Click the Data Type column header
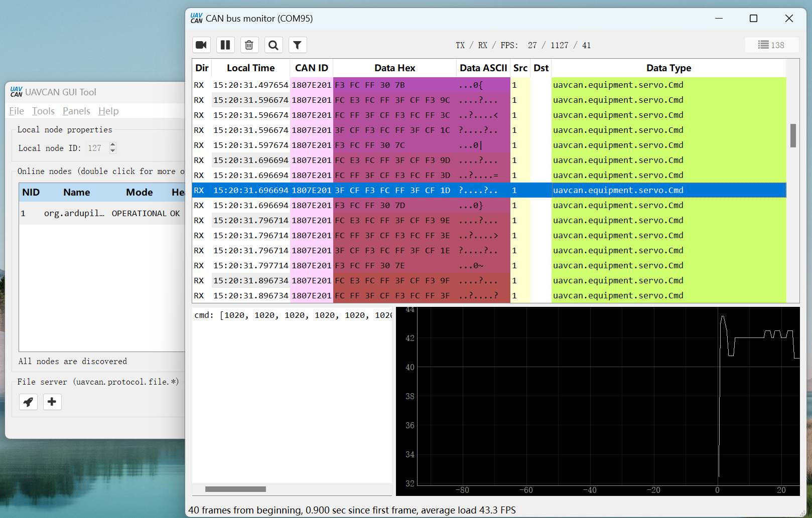Image resolution: width=812 pixels, height=518 pixels. pos(668,68)
